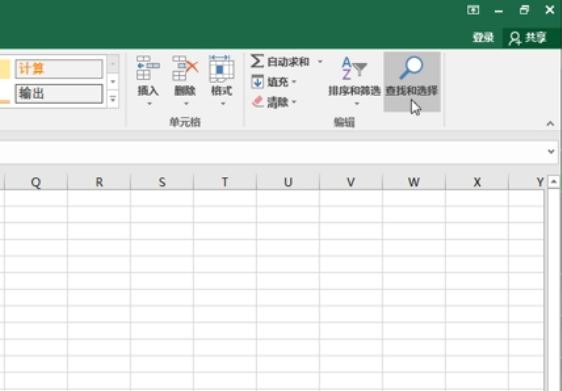Click the Delete cells icon
Image resolution: width=562 pixels, height=391 pixels.
[185, 67]
